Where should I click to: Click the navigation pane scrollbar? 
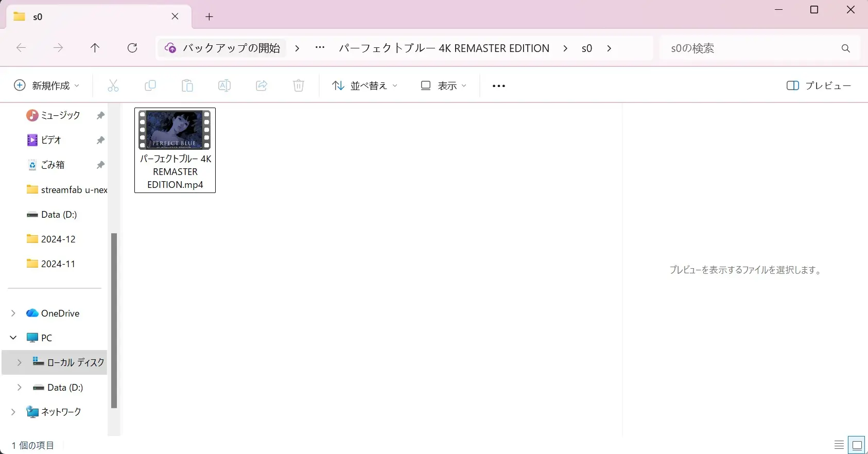click(x=114, y=320)
